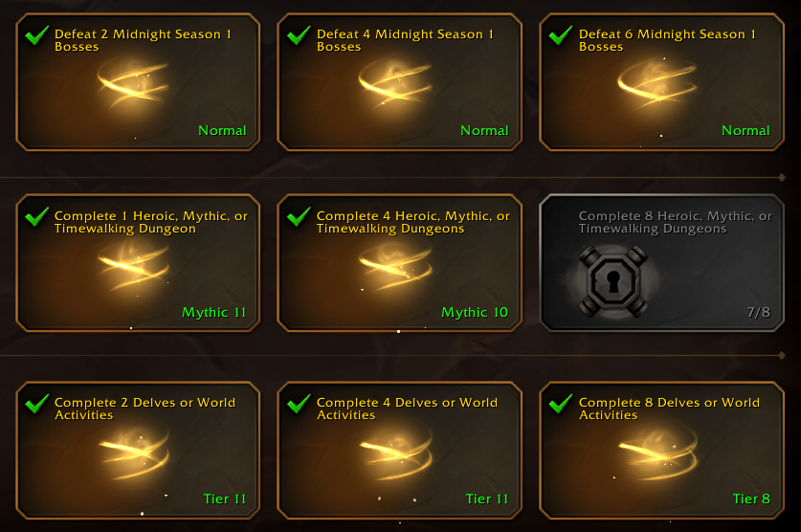This screenshot has height=532, width=801.
Task: Click the green checkmark on Defeat 2 Bosses
Action: tap(36, 35)
